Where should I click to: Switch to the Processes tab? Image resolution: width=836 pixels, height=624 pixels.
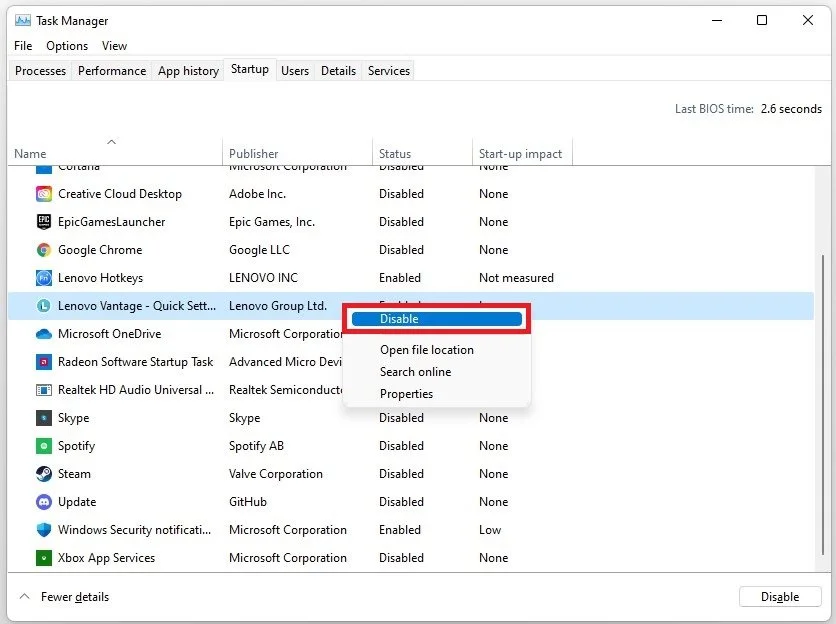point(41,70)
